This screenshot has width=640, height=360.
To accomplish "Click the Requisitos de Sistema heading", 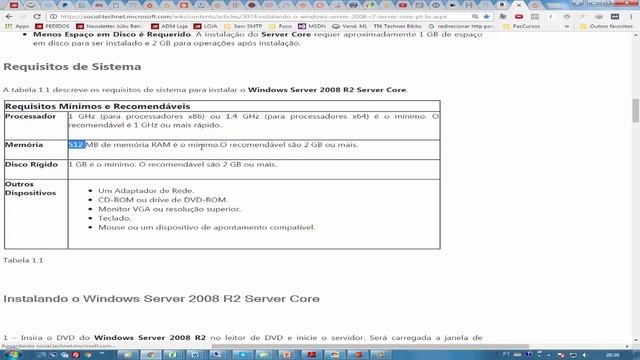I will coord(72,67).
